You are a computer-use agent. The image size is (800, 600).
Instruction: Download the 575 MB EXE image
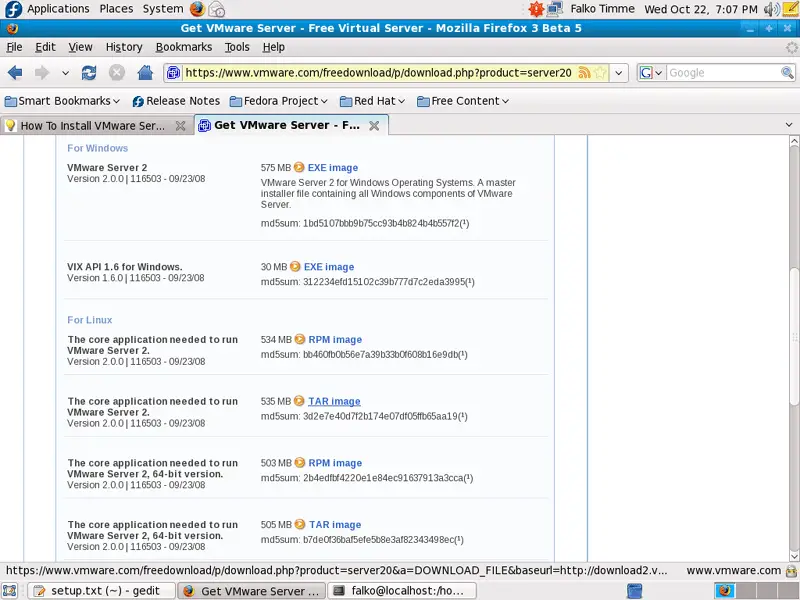(x=333, y=168)
